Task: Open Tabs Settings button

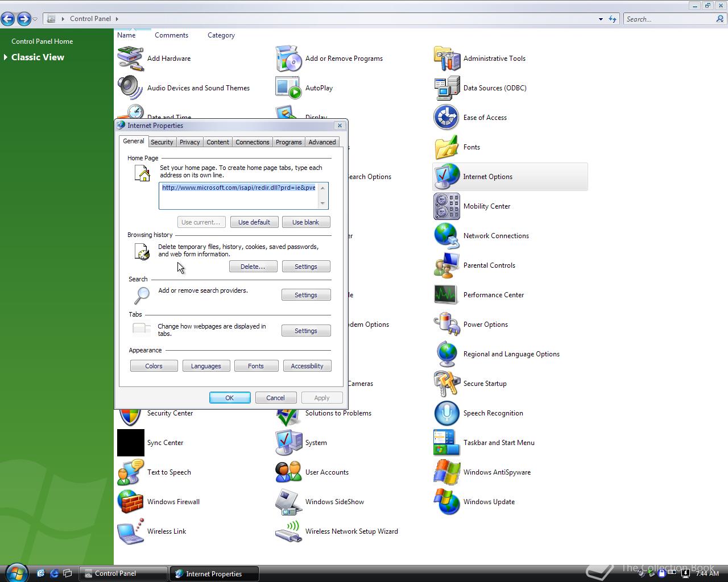Action: click(306, 331)
